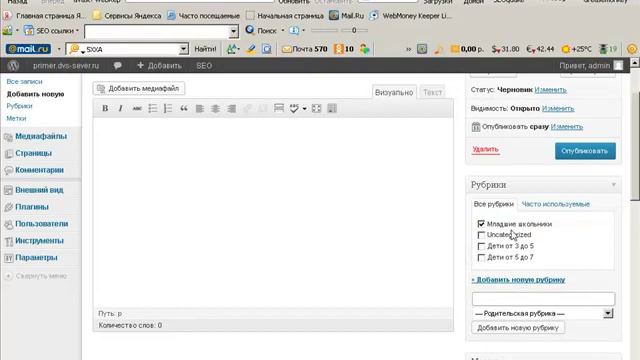Open SEO ссылки toolbar dropdown
Image resolution: width=640 pixels, height=360 pixels.
coord(51,31)
